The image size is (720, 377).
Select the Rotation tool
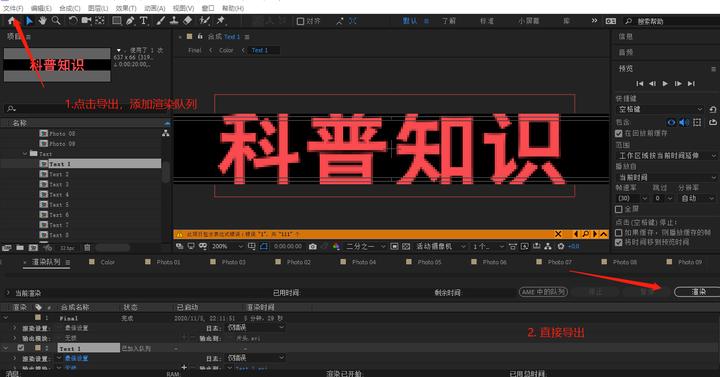coord(73,21)
